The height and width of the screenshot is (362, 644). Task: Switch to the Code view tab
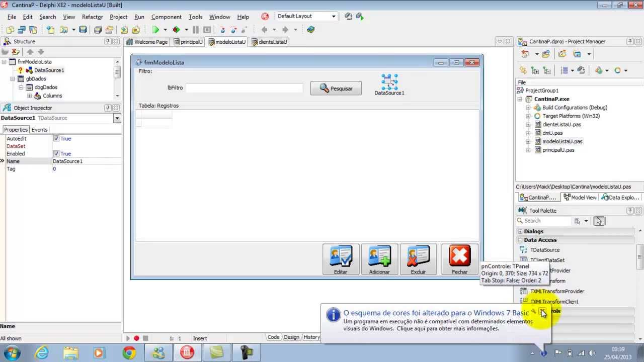click(273, 337)
